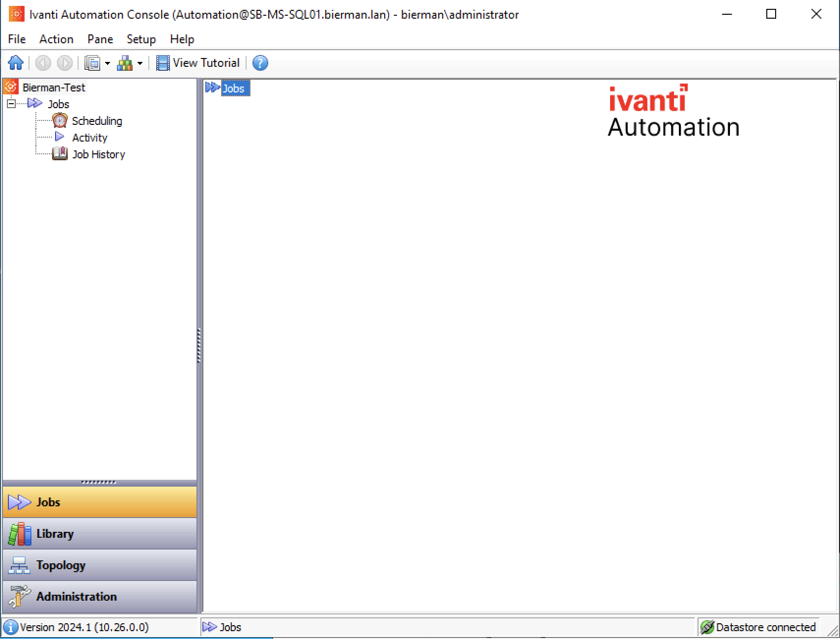Switch to the Jobs navigation pane
Viewport: 840px width, 639px height.
[x=100, y=502]
